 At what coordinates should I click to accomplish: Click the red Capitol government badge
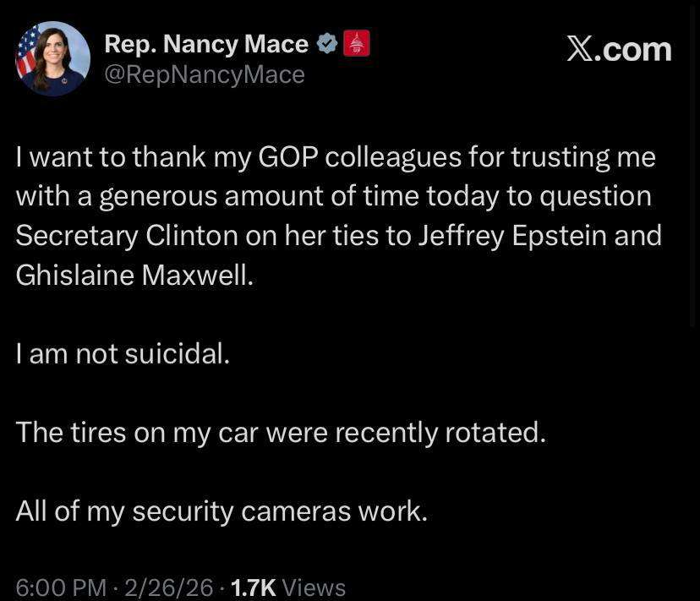pyautogui.click(x=357, y=43)
